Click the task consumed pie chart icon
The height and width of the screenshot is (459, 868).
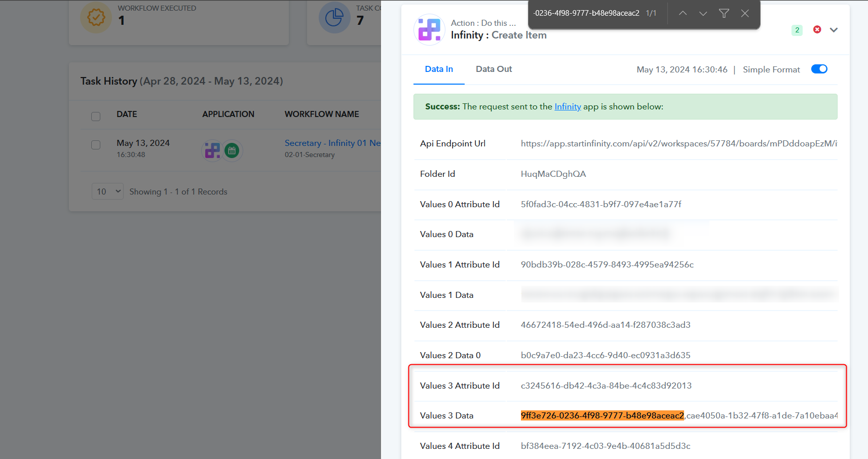pyautogui.click(x=334, y=17)
